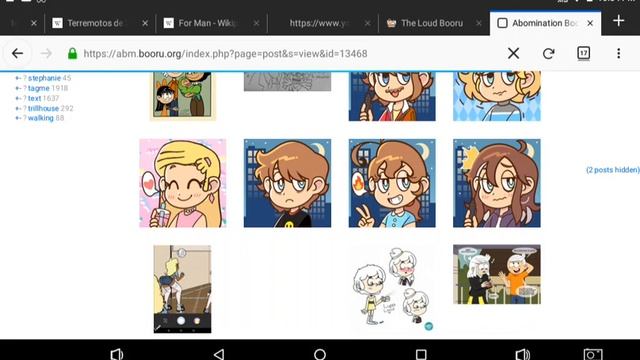Tap the screenshot camera icon in nav bar

[593, 354]
